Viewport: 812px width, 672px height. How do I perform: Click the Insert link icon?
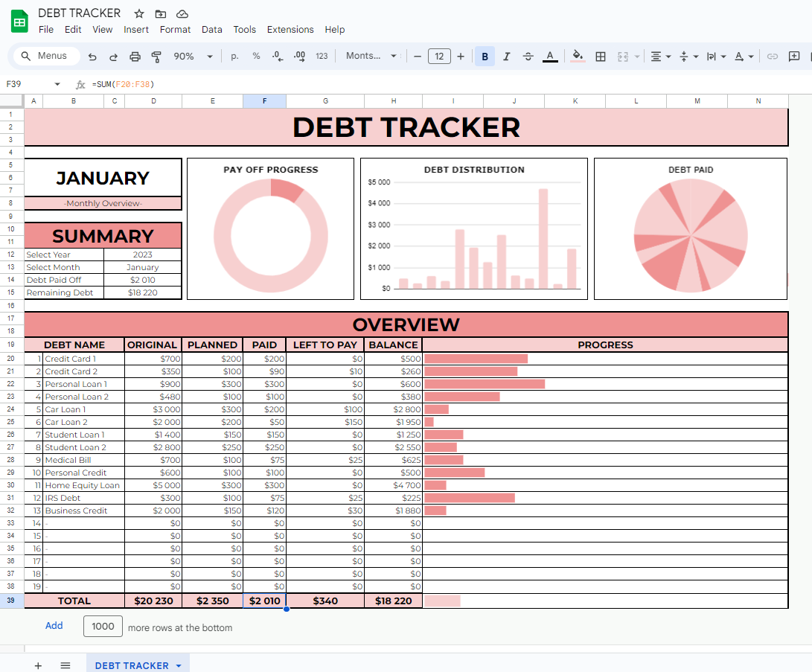772,57
